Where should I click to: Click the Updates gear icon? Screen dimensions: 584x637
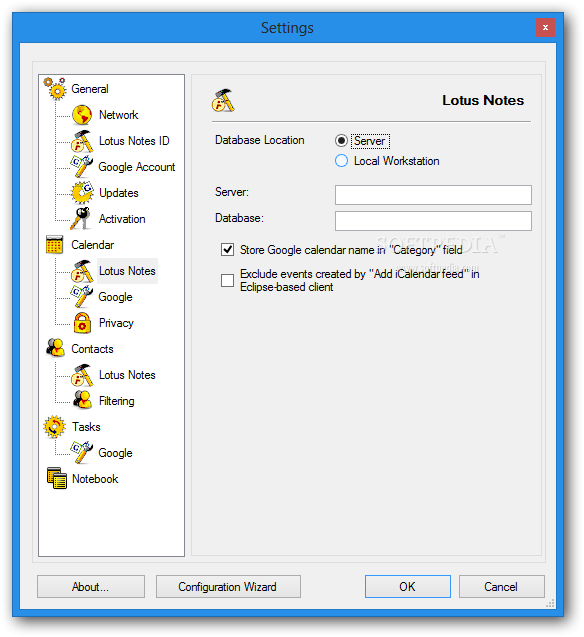coord(82,193)
